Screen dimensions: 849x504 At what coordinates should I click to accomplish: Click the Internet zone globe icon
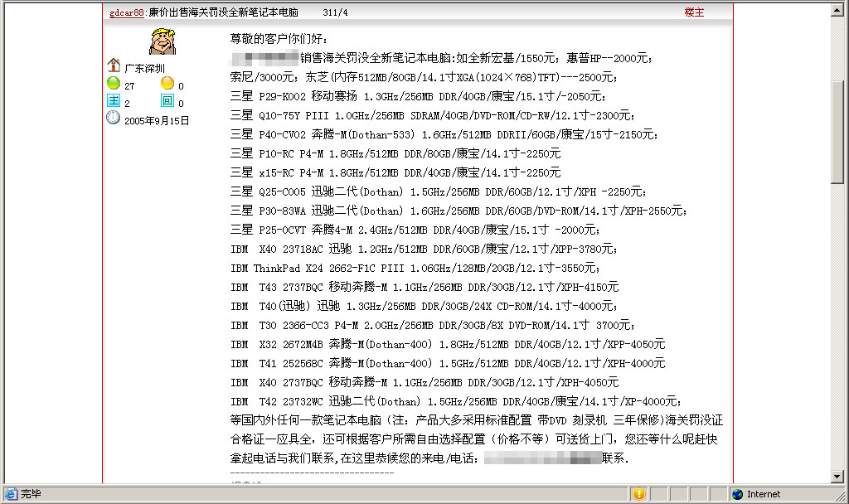[737, 494]
